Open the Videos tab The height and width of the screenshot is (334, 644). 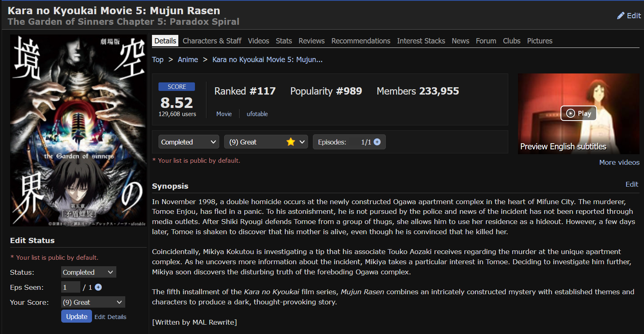259,41
